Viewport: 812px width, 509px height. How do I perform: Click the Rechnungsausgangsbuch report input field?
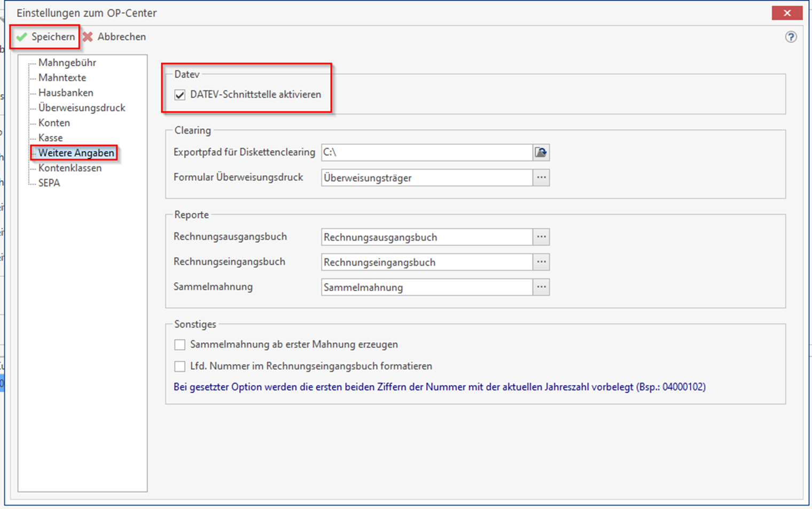(426, 237)
